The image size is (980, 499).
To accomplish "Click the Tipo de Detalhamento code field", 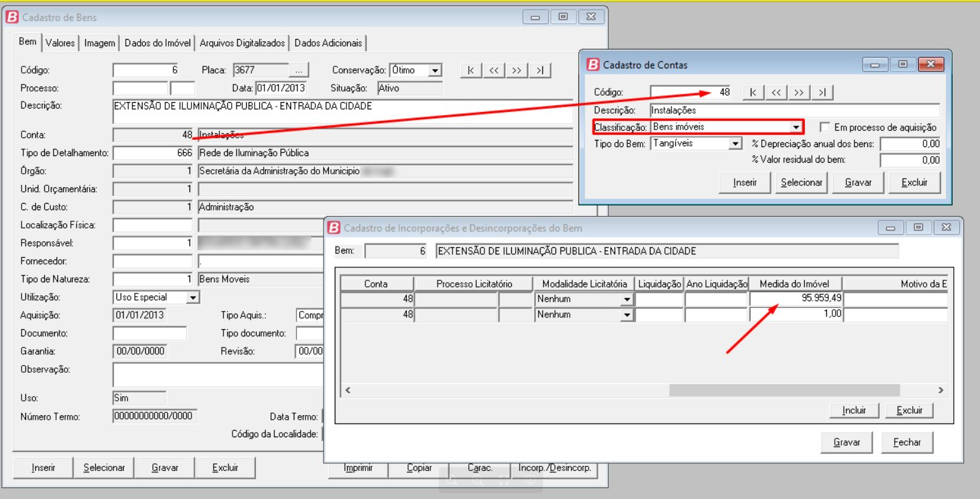I will point(153,153).
